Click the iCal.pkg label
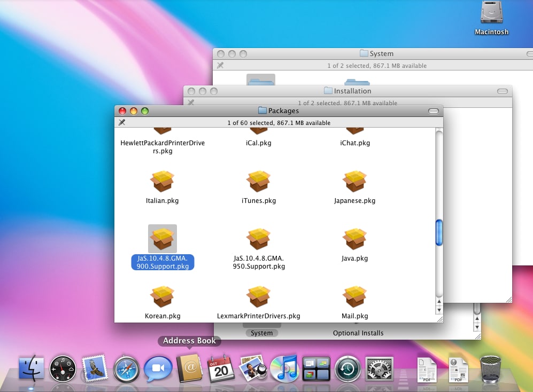533x392 pixels. 258,143
